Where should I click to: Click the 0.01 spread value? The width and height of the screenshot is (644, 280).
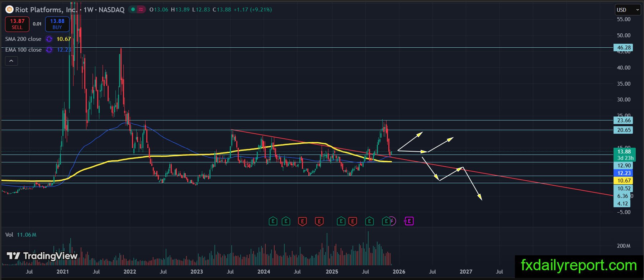[37, 24]
